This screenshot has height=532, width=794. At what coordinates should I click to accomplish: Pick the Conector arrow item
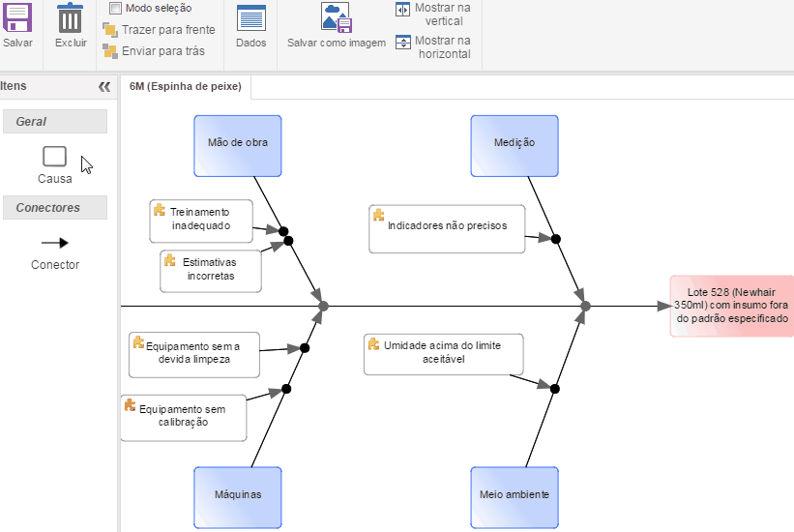(55, 243)
